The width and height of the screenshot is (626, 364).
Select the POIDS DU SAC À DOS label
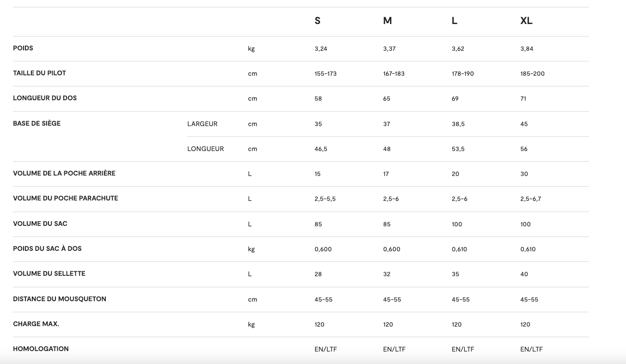tap(47, 249)
